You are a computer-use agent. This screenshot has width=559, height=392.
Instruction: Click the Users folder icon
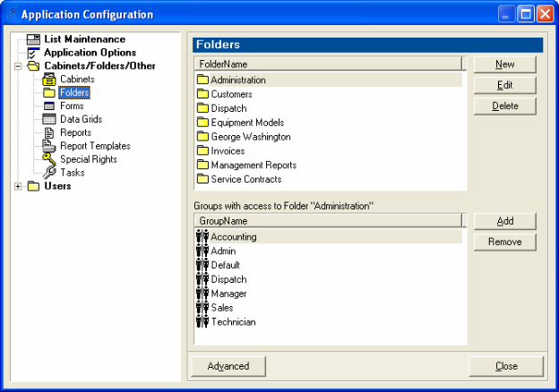coord(33,186)
